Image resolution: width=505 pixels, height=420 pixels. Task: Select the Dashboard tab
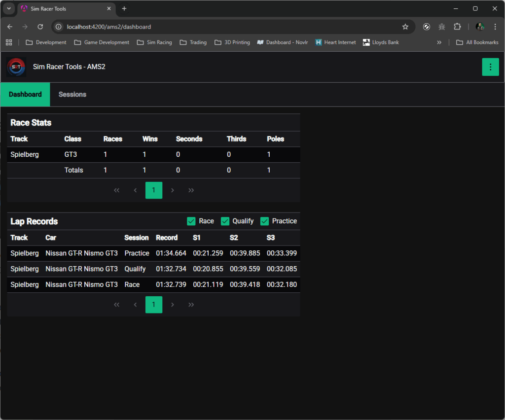click(25, 95)
